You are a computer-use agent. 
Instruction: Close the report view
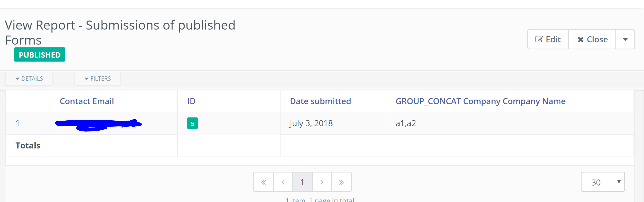[x=592, y=39]
